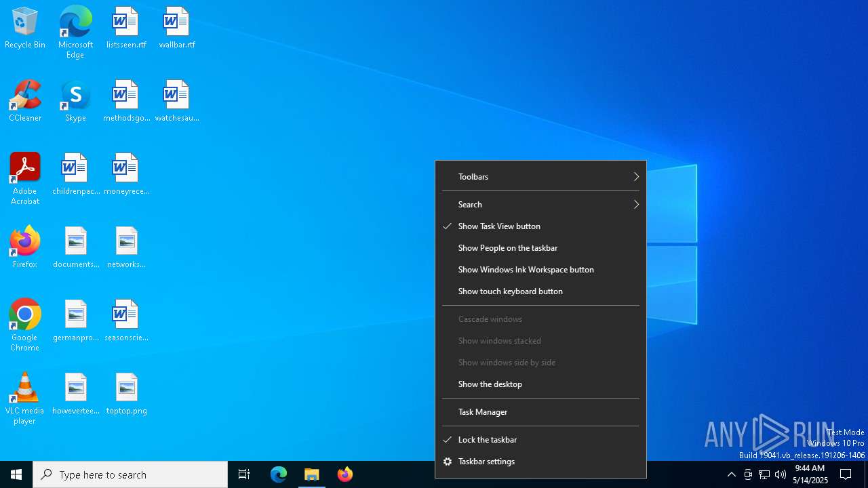Select the howevertee image file icon
The image size is (868, 488).
pos(75,394)
